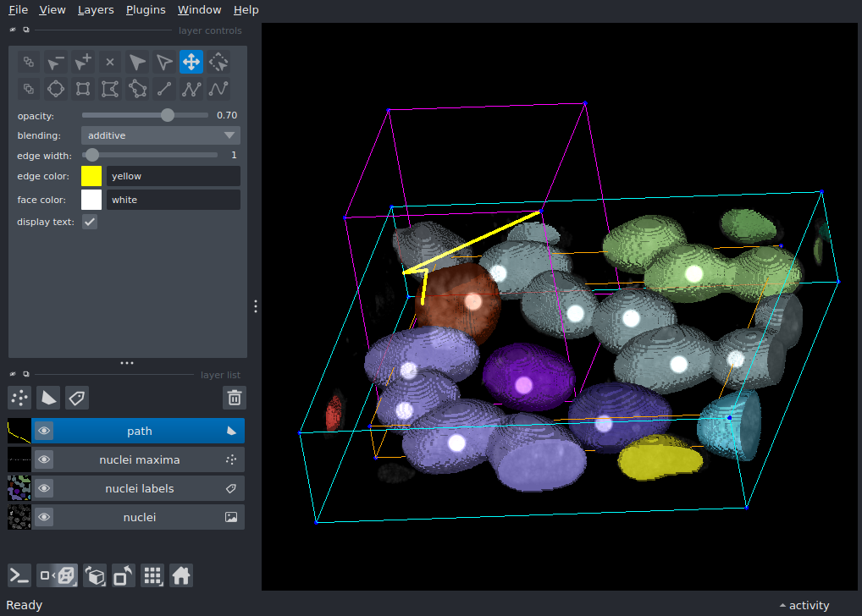Open the napari console

pyautogui.click(x=19, y=575)
